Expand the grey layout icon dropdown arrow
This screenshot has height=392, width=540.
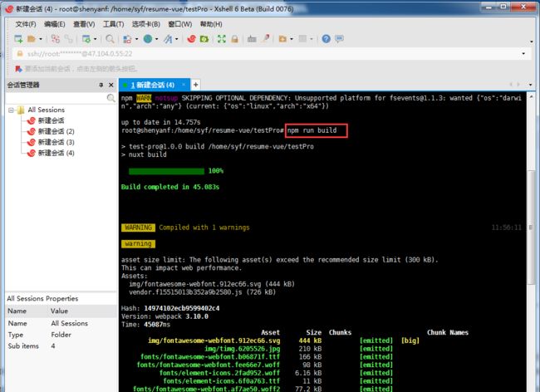coord(312,39)
